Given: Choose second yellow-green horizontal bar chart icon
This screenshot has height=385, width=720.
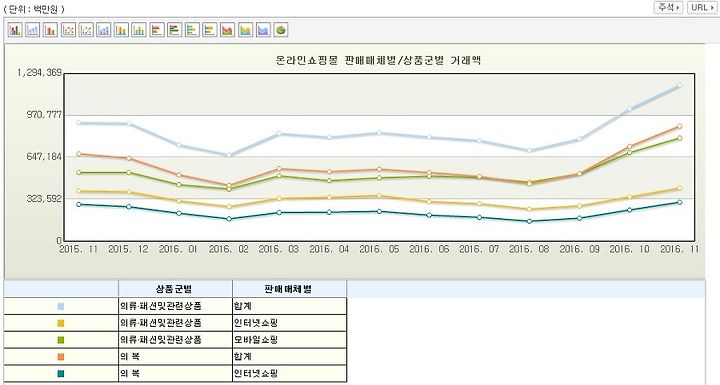Looking at the screenshot, I should 210,30.
